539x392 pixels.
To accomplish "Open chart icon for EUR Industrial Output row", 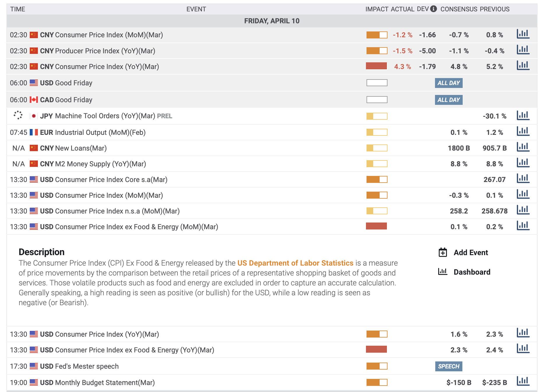I will 523,131.
